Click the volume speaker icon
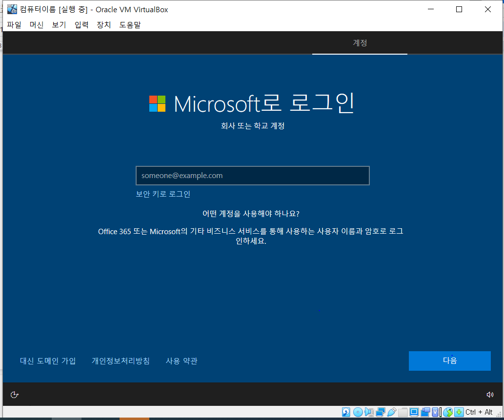This screenshot has height=420, width=504. pyautogui.click(x=490, y=395)
